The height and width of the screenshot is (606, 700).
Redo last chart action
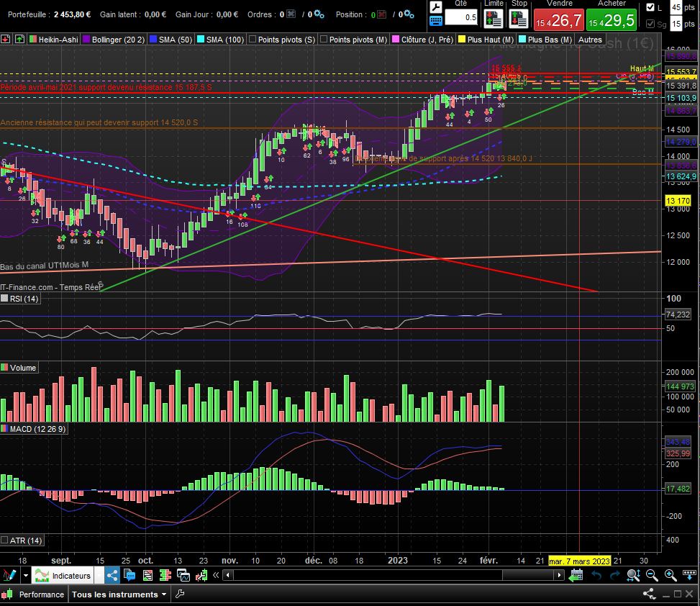click(x=614, y=575)
